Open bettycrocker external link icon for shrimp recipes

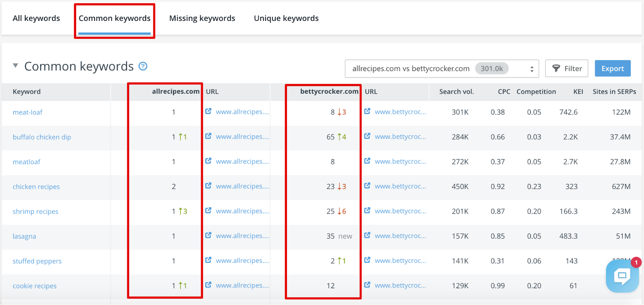tap(367, 211)
